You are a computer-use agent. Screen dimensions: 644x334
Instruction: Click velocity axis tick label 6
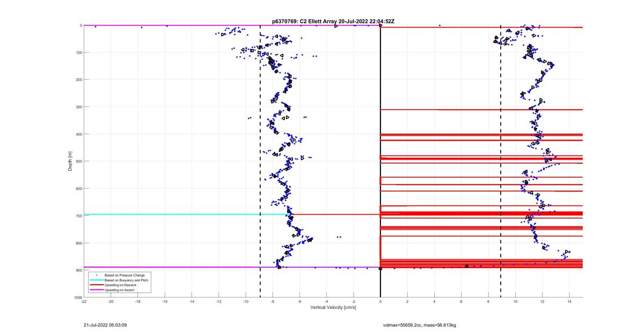(461, 302)
